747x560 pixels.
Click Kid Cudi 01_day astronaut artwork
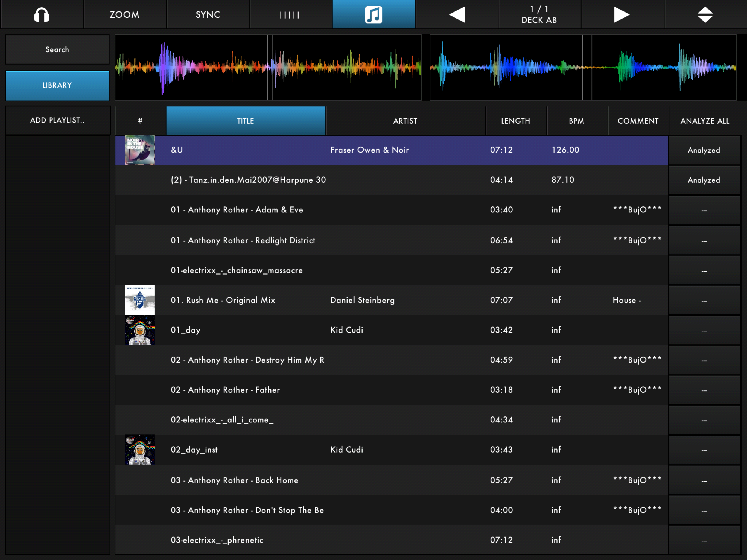point(140,330)
